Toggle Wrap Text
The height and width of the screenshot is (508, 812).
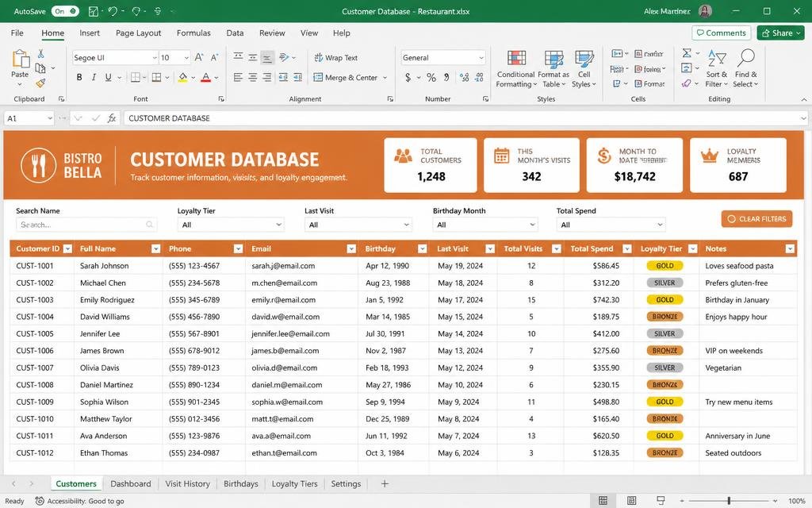pos(335,57)
